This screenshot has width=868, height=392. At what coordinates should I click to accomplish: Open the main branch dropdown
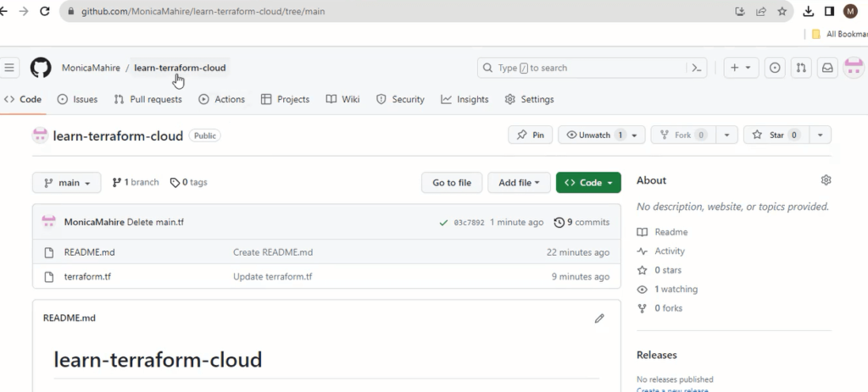click(66, 183)
